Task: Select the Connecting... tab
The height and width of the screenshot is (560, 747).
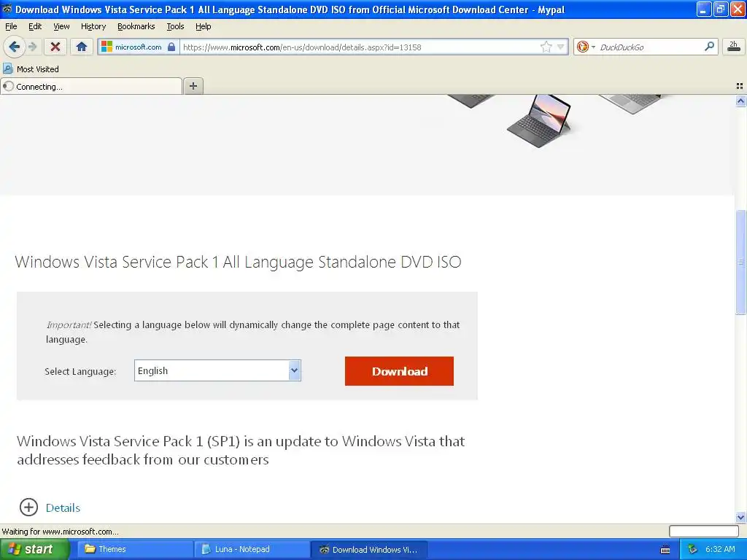Action: 91,86
